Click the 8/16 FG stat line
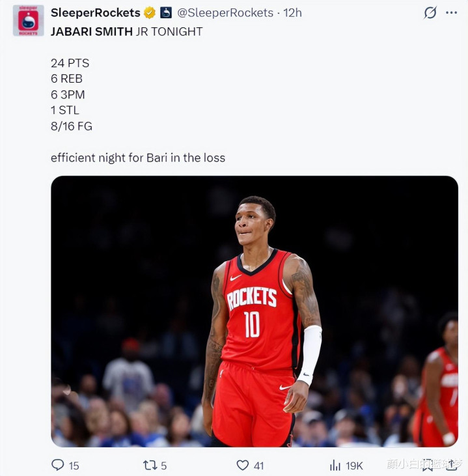 [x=72, y=126]
